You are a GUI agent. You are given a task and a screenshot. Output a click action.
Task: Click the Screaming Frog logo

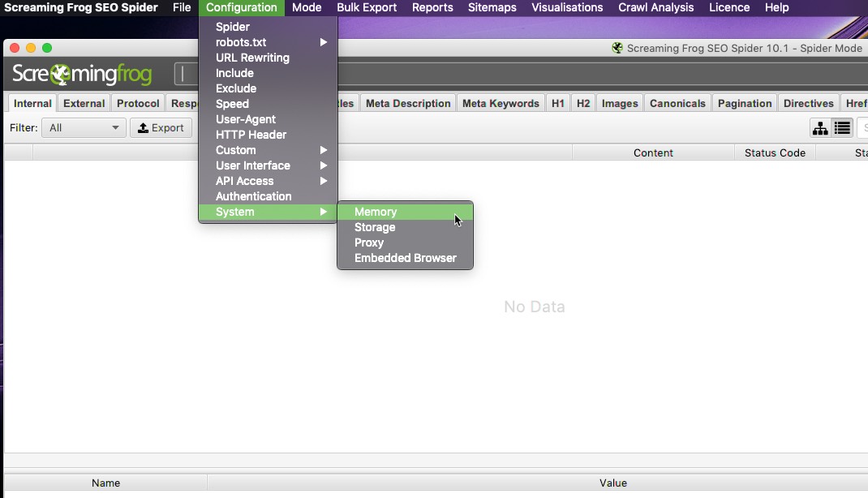pyautogui.click(x=82, y=75)
